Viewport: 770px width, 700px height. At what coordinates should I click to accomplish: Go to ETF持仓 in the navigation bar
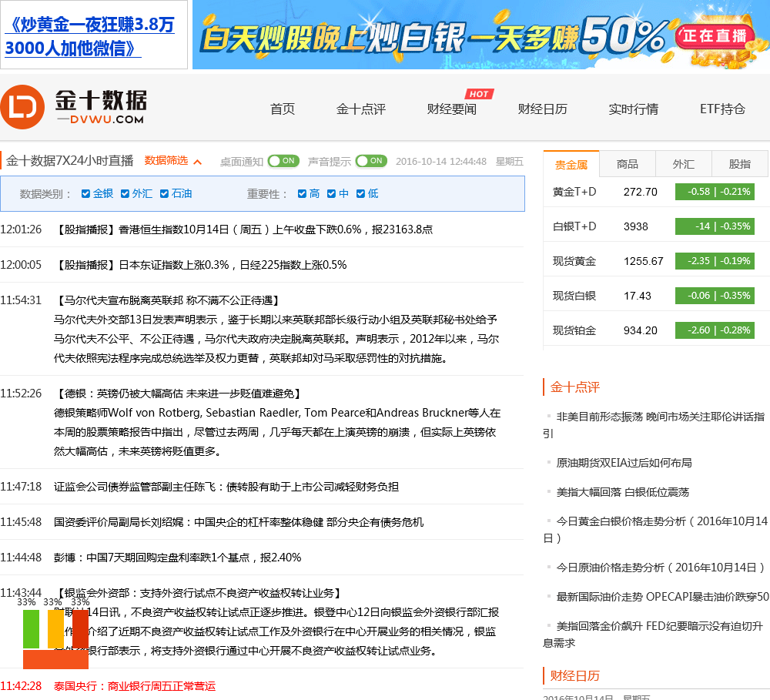[722, 109]
